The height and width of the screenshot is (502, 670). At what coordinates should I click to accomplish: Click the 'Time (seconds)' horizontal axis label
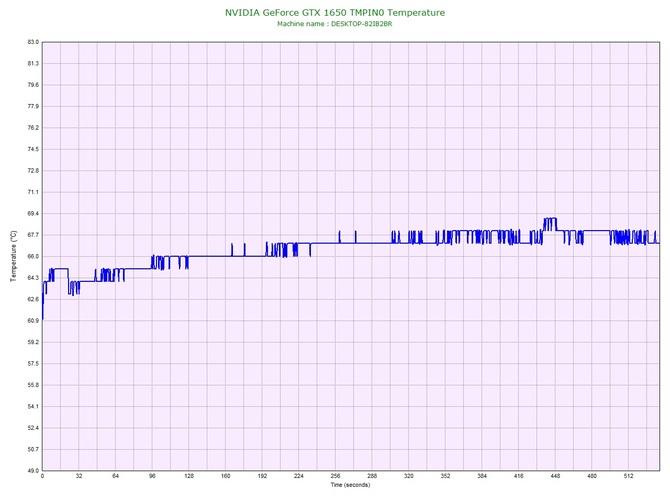[350, 485]
